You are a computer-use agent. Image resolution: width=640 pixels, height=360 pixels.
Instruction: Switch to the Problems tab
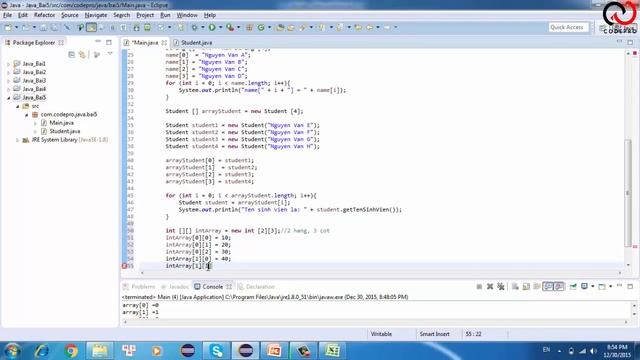(140, 287)
